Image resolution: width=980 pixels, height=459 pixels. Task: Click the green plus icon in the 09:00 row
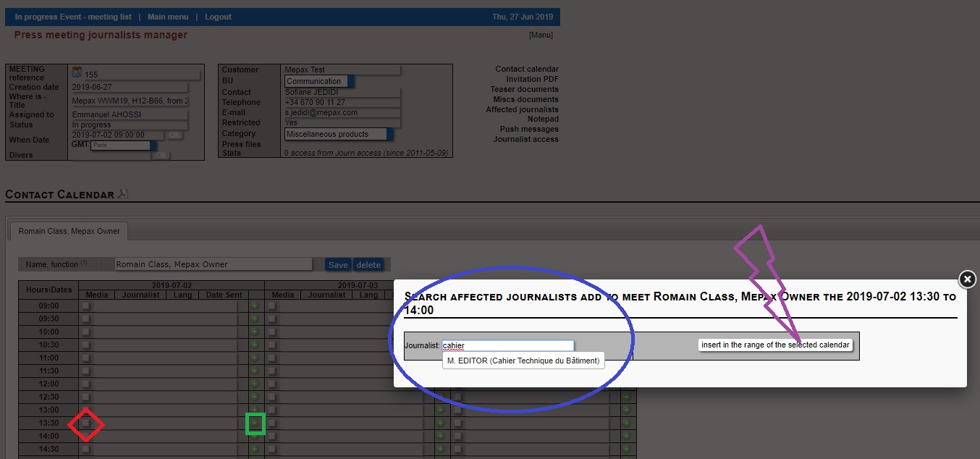coord(255,306)
